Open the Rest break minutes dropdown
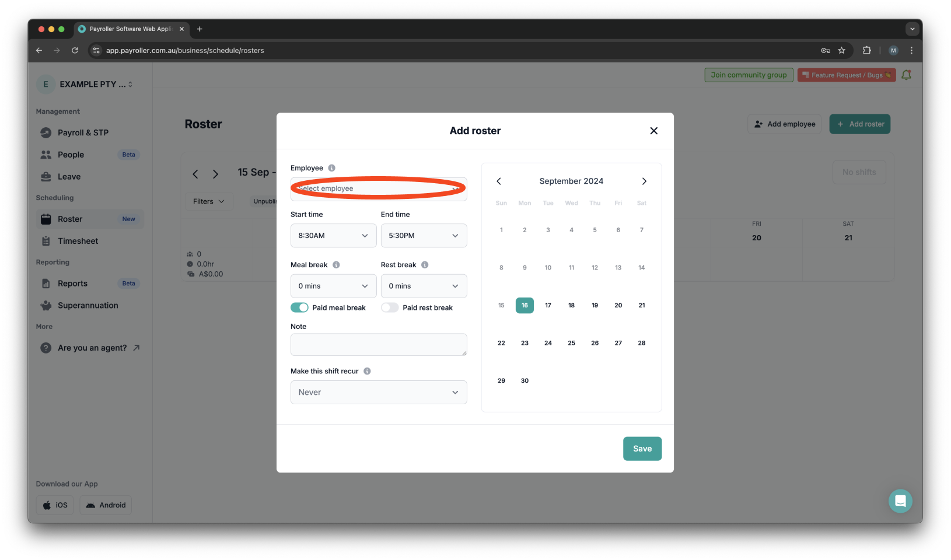This screenshot has width=951, height=560. (x=424, y=286)
